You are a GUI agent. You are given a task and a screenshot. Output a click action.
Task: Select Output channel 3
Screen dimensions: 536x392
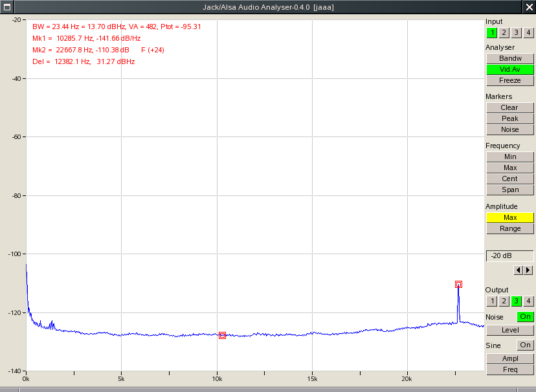point(516,301)
